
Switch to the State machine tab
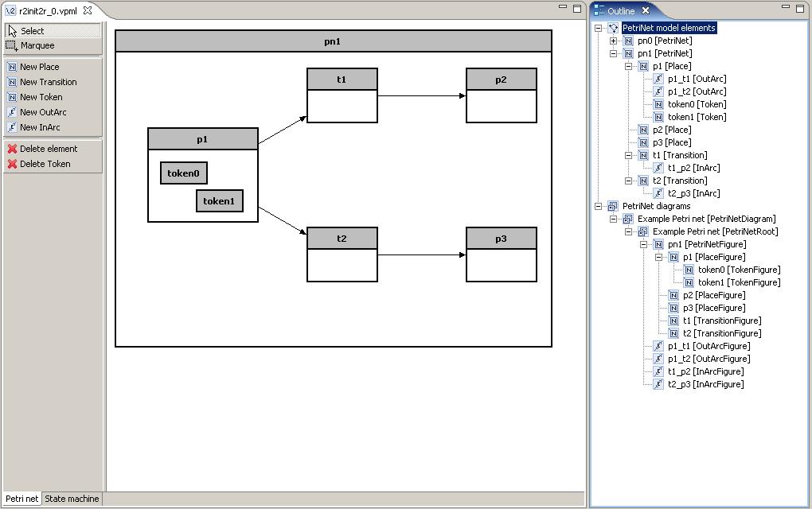[72, 499]
